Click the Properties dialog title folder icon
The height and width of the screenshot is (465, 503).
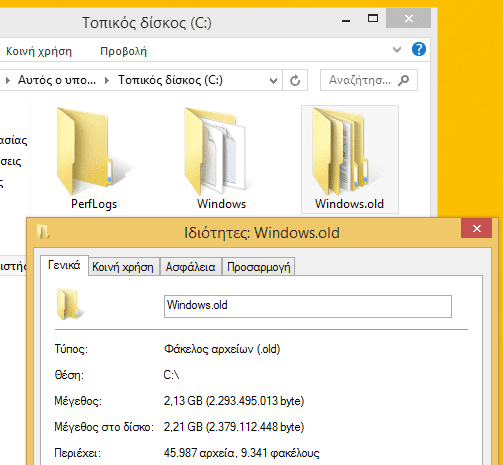pos(43,232)
